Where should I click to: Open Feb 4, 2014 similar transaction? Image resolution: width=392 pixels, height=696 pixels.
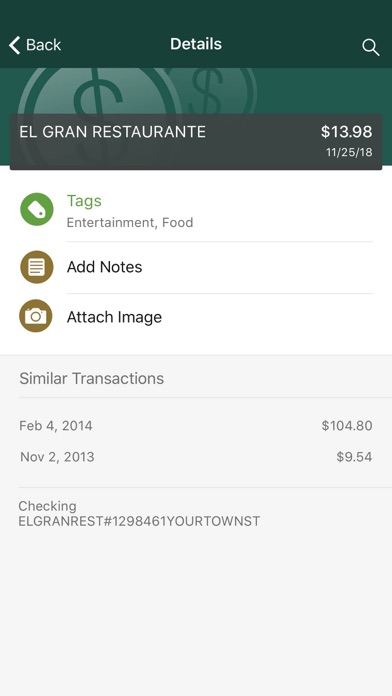[x=196, y=426]
